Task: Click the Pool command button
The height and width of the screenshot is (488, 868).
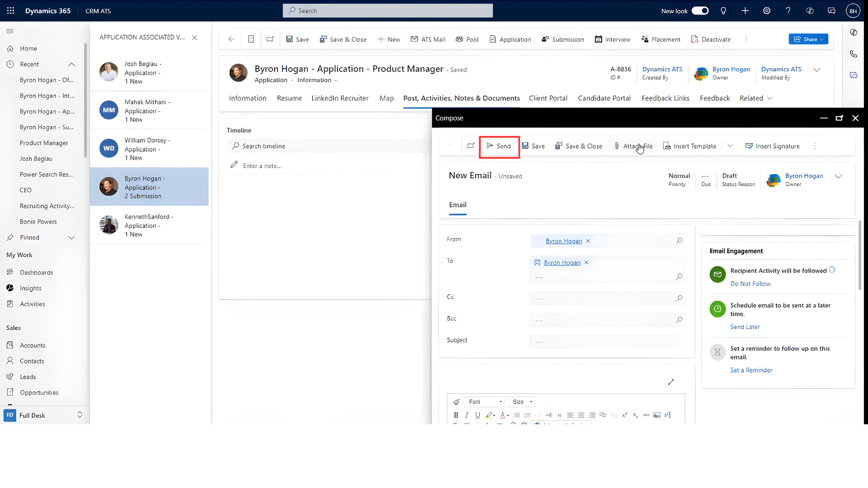Action: [467, 39]
